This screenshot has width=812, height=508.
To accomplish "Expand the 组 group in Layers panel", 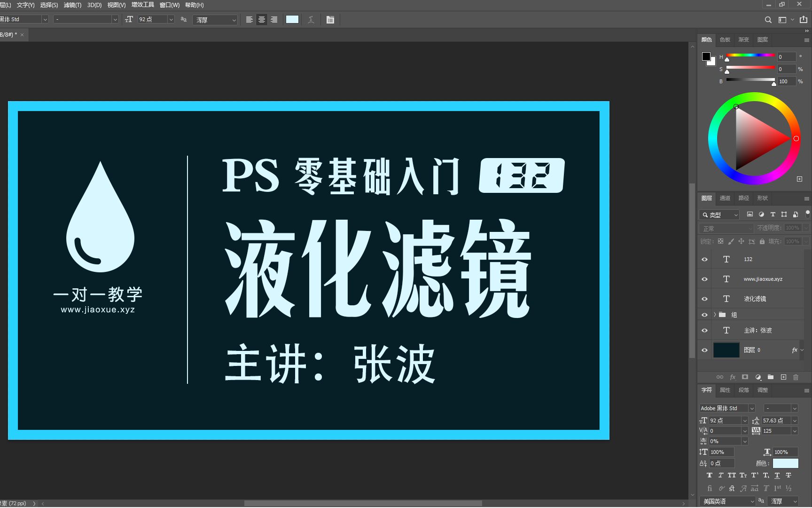I will [x=715, y=314].
